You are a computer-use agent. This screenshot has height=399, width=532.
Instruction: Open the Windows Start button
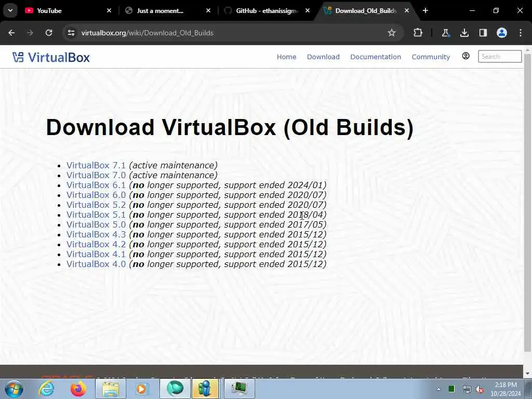point(14,389)
